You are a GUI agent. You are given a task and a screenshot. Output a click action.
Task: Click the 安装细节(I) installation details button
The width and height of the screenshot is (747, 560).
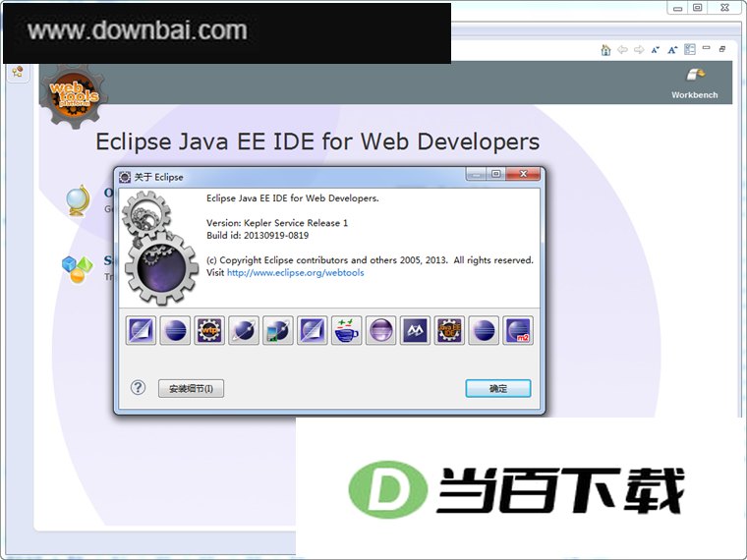pyautogui.click(x=191, y=389)
